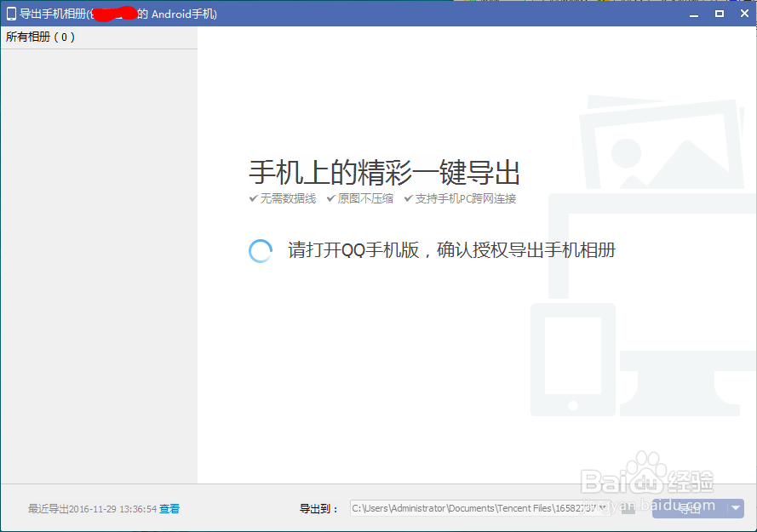
Task: Click the 导出到 label
Action: pyautogui.click(x=318, y=508)
